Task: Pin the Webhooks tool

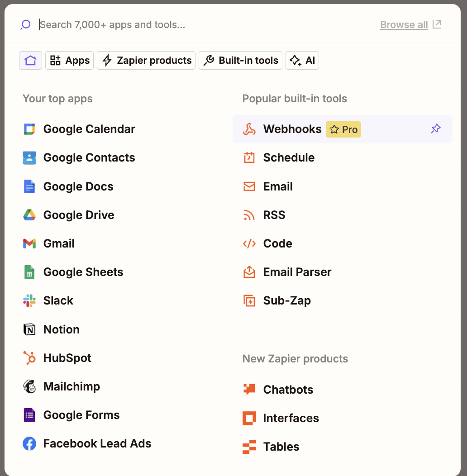Action: (x=435, y=129)
